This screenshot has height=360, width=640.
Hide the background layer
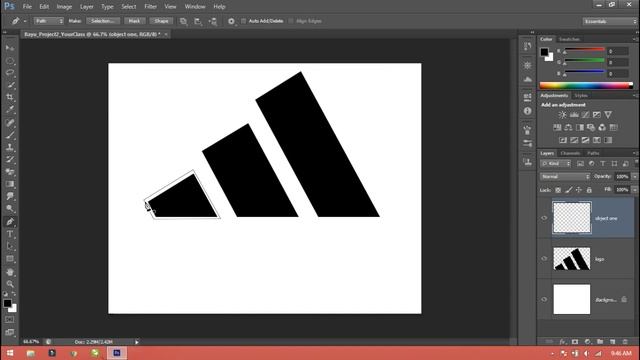(544, 299)
